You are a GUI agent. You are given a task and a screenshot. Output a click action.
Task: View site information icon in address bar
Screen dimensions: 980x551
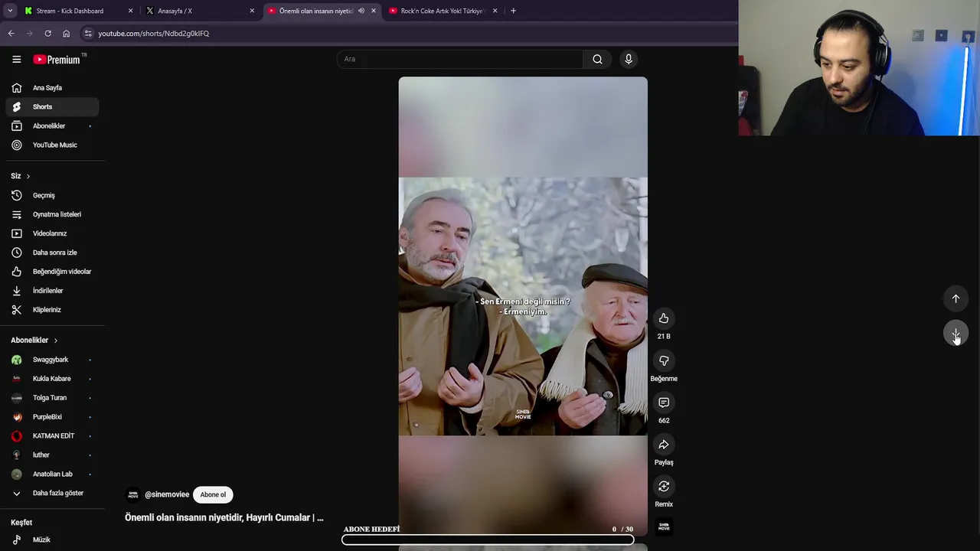coord(88,34)
